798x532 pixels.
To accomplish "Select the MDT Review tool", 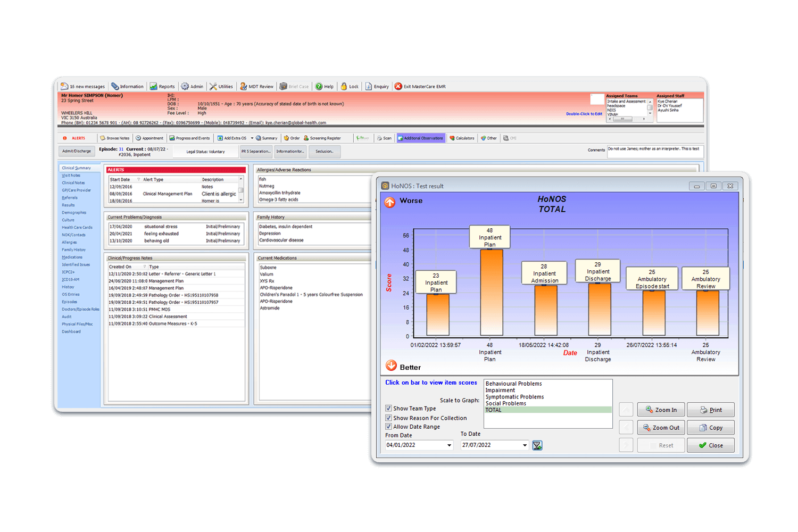I will point(256,86).
